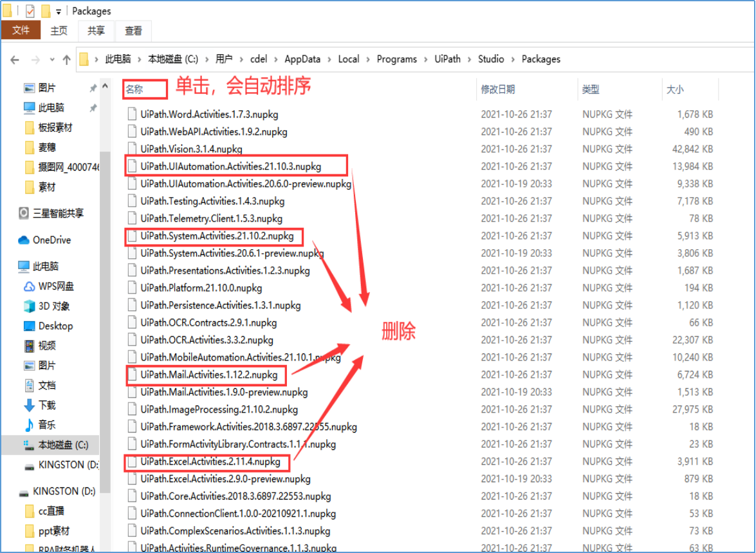Select file UiPath.Word.Activities.1.7.3.nupkg

(209, 115)
